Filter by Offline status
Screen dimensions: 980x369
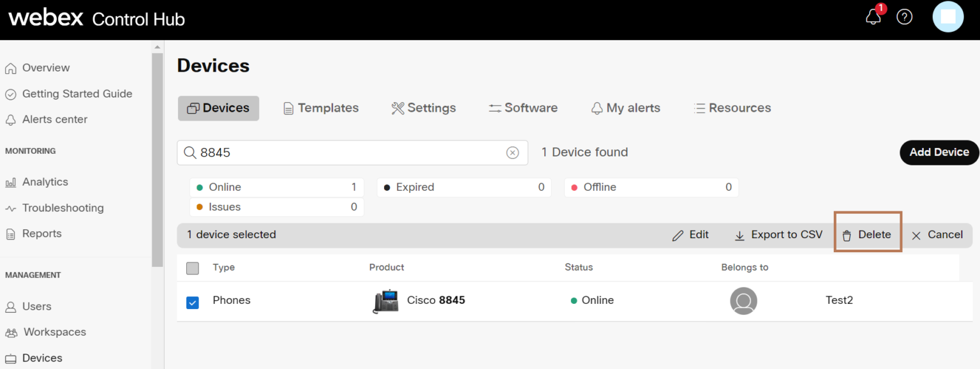651,187
